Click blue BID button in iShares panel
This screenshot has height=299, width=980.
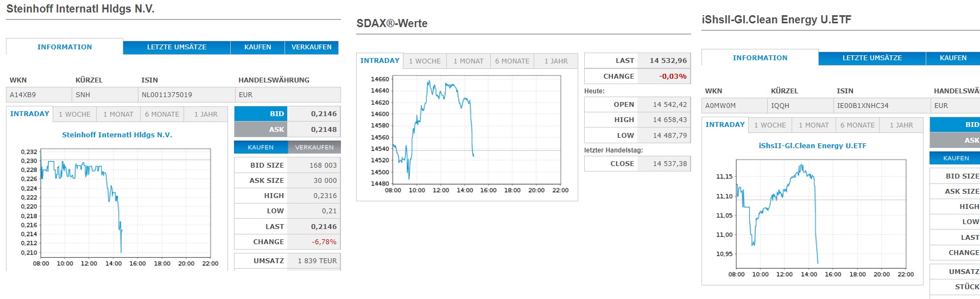(x=955, y=124)
